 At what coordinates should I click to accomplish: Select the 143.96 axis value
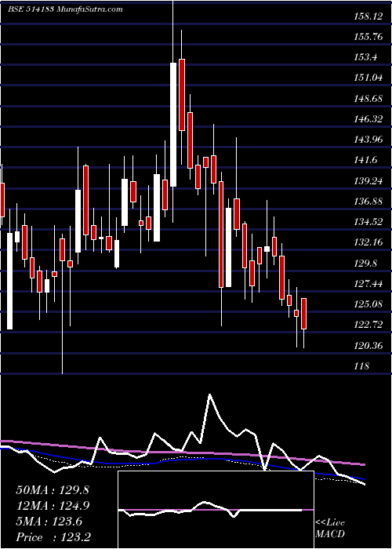[368, 140]
